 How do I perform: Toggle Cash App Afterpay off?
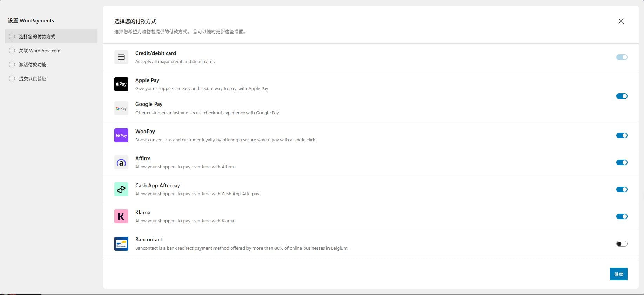click(x=622, y=189)
